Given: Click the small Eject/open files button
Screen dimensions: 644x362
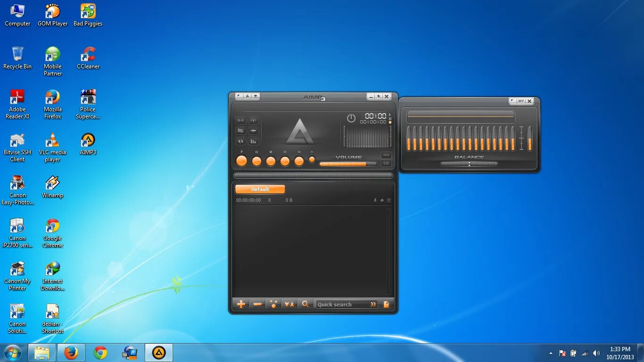Looking at the screenshot, I should click(312, 159).
